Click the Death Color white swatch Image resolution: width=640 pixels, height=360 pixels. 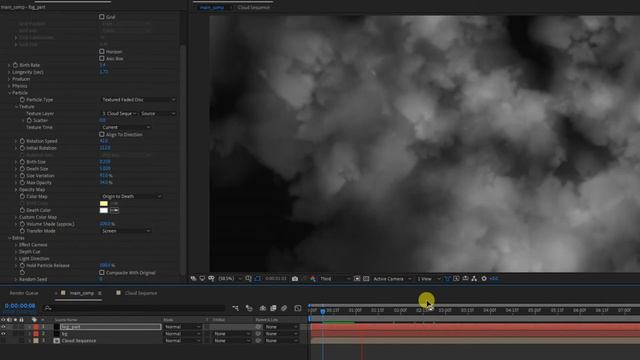click(x=104, y=210)
